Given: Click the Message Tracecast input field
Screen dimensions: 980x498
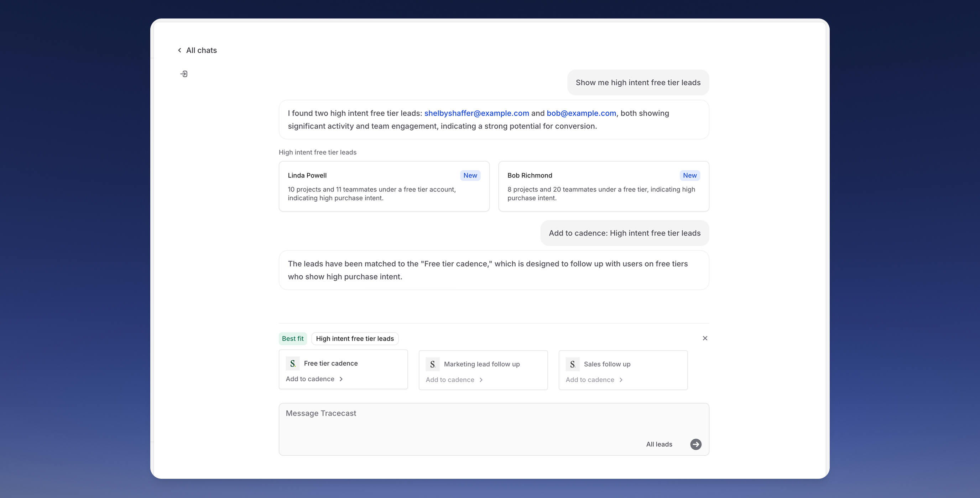Looking at the screenshot, I should 457,422.
